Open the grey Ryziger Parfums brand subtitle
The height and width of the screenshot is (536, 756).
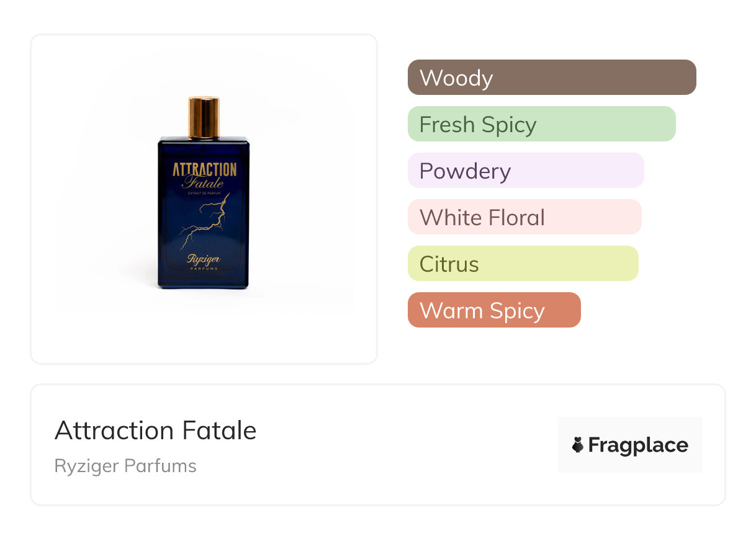click(125, 466)
